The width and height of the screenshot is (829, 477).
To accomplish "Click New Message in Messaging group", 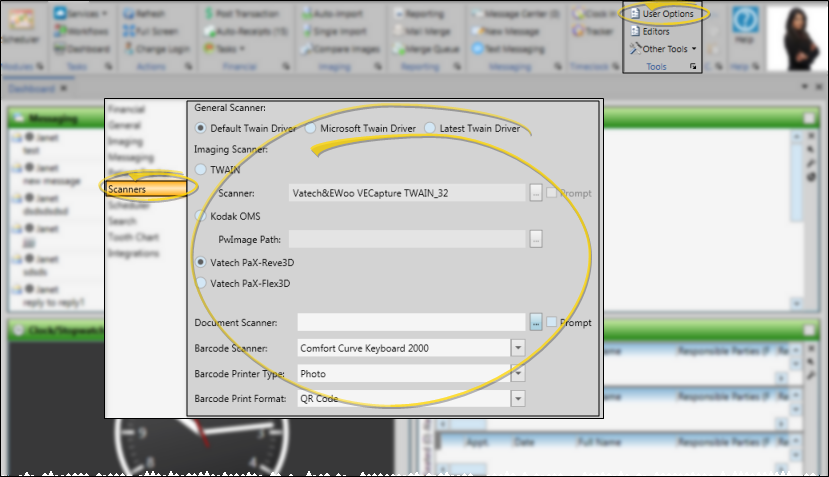I will [x=505, y=31].
